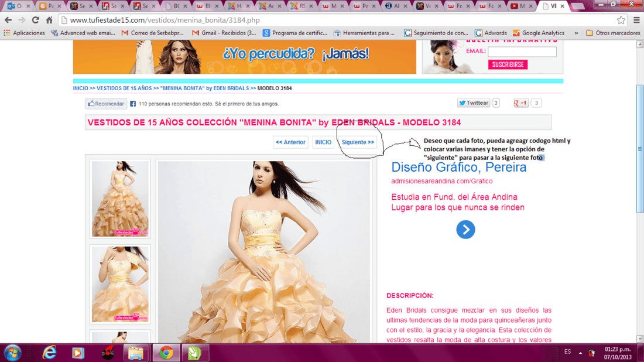
Task: Click the Facebook Recomendar button
Action: point(106,104)
